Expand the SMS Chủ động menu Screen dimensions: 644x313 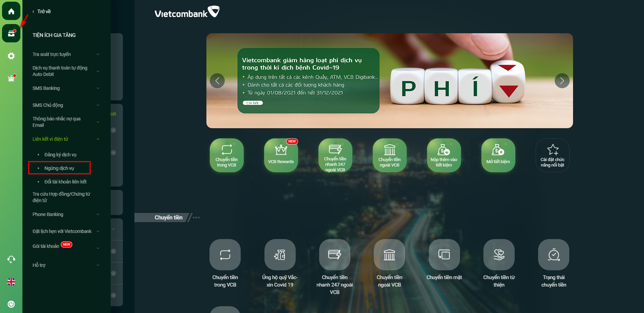coord(66,105)
